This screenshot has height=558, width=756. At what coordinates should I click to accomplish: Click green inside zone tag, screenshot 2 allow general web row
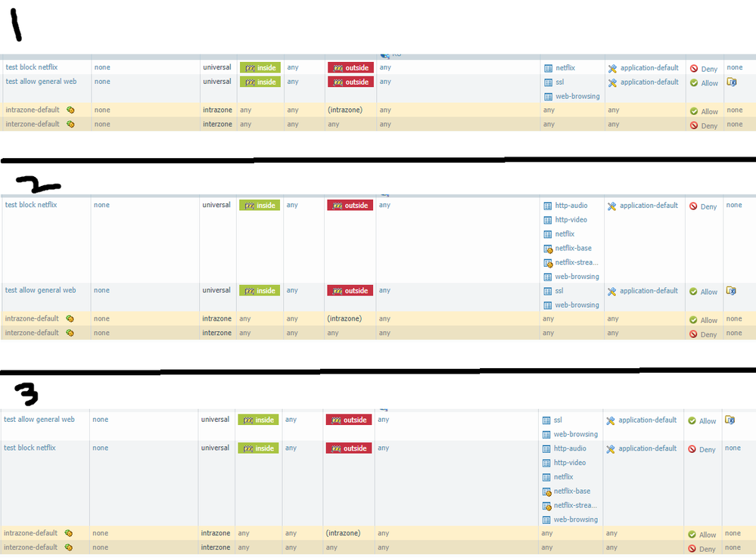click(260, 290)
